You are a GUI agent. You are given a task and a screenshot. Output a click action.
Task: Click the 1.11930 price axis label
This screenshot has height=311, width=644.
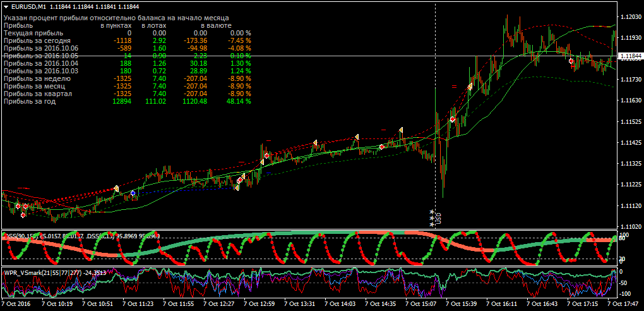pos(629,38)
